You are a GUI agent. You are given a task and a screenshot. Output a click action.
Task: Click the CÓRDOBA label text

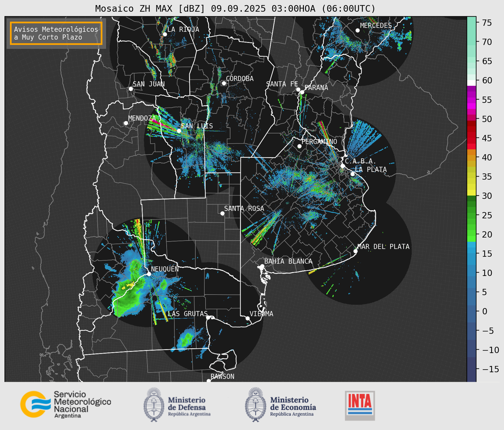click(240, 79)
